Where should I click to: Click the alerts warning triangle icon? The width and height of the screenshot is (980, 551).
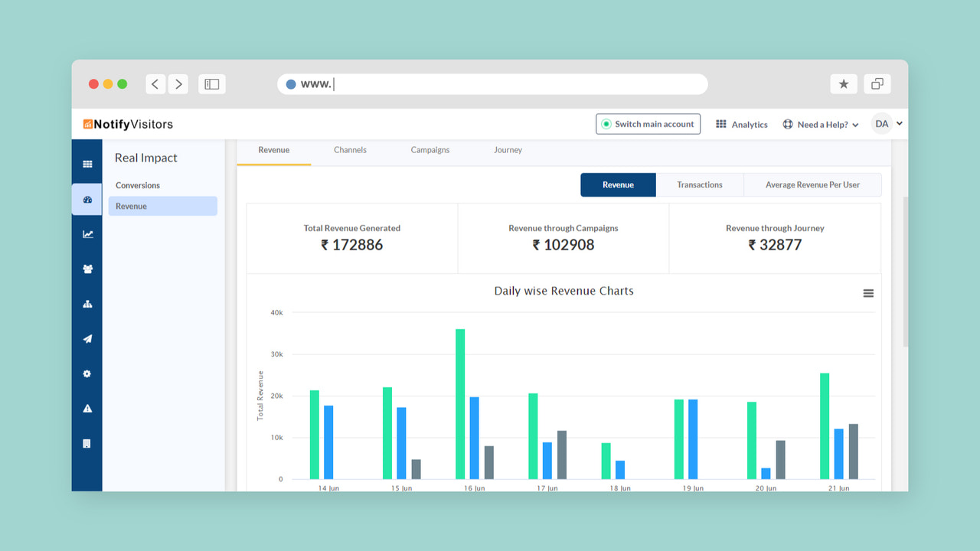point(87,408)
